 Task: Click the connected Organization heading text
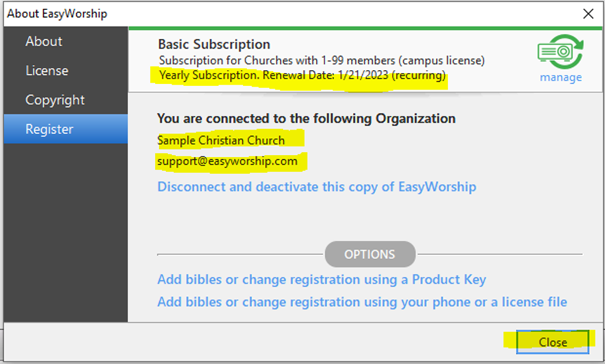(307, 119)
